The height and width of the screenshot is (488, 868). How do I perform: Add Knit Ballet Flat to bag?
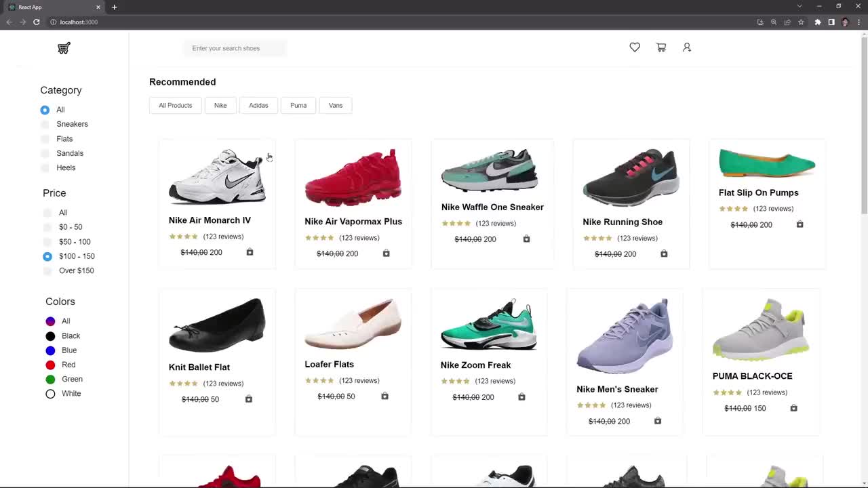[248, 399]
